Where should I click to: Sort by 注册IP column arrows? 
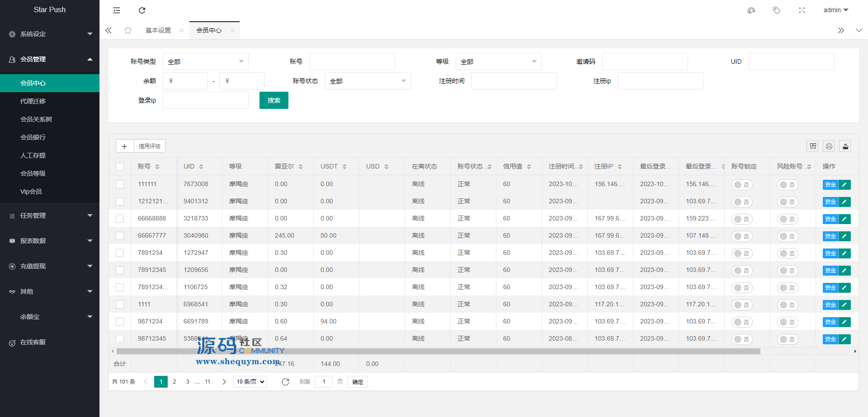(x=620, y=167)
